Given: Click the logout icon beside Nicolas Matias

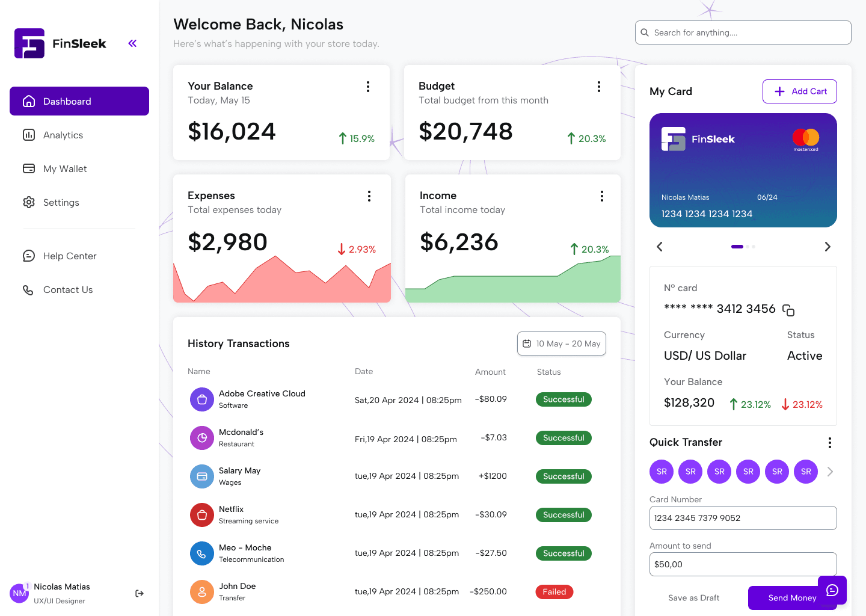Looking at the screenshot, I should (140, 594).
